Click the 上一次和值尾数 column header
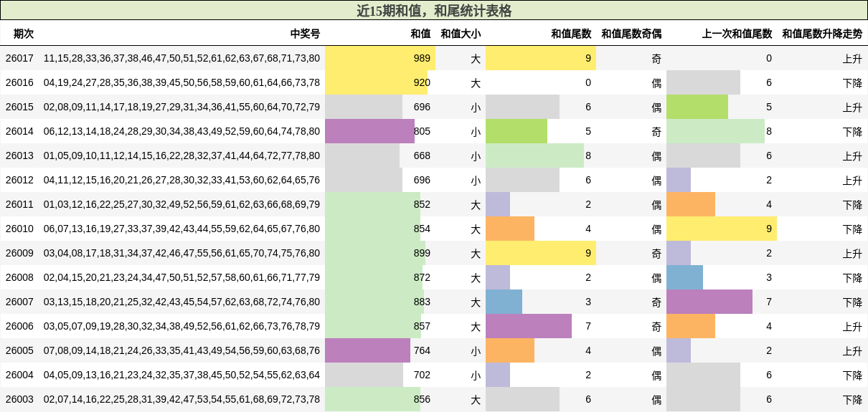This screenshot has height=412, width=868. pyautogui.click(x=737, y=34)
